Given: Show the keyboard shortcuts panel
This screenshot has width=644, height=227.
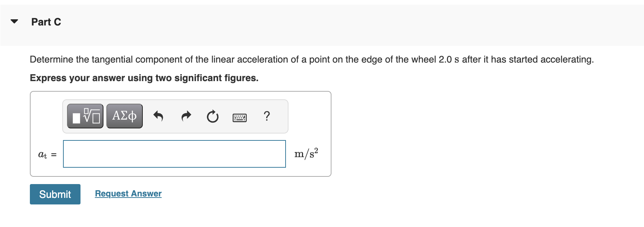Looking at the screenshot, I should coord(239,117).
